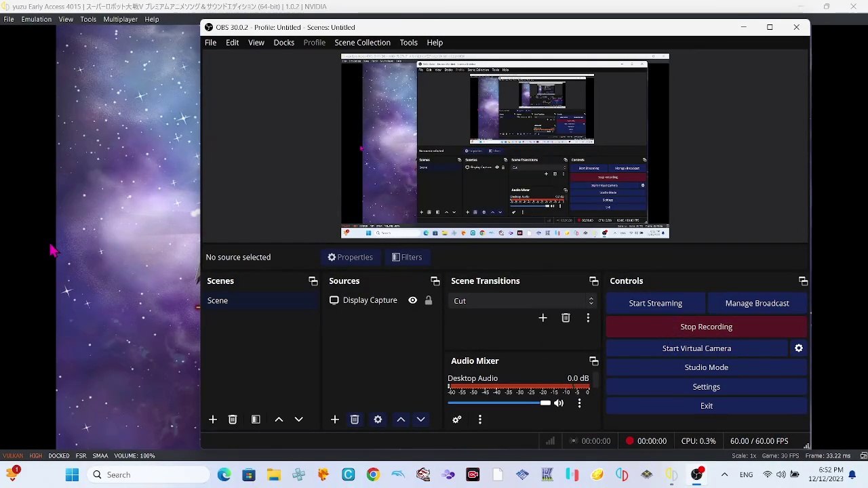Toggle FSR scaling filter in yuzu status bar
Screen dimensions: 868x488
tap(81, 455)
